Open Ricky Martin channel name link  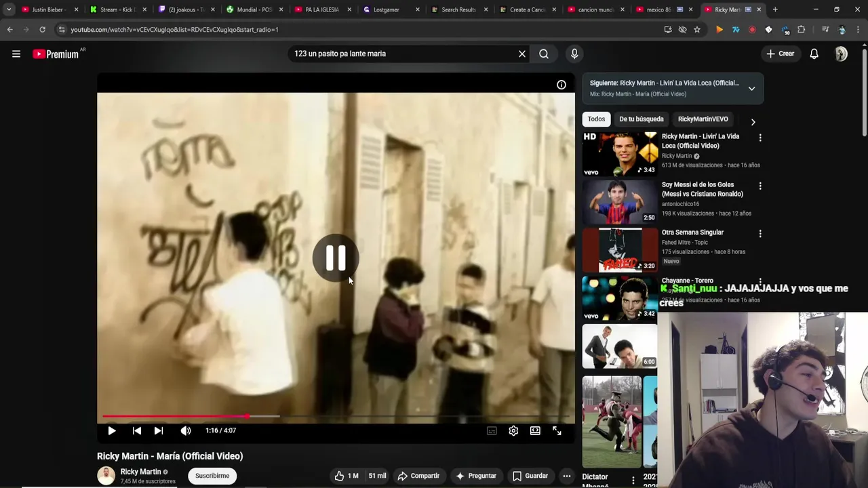click(x=140, y=472)
